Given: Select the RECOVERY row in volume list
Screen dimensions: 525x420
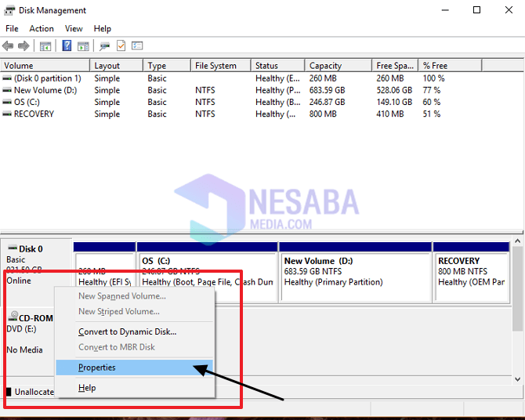Looking at the screenshot, I should (x=34, y=114).
